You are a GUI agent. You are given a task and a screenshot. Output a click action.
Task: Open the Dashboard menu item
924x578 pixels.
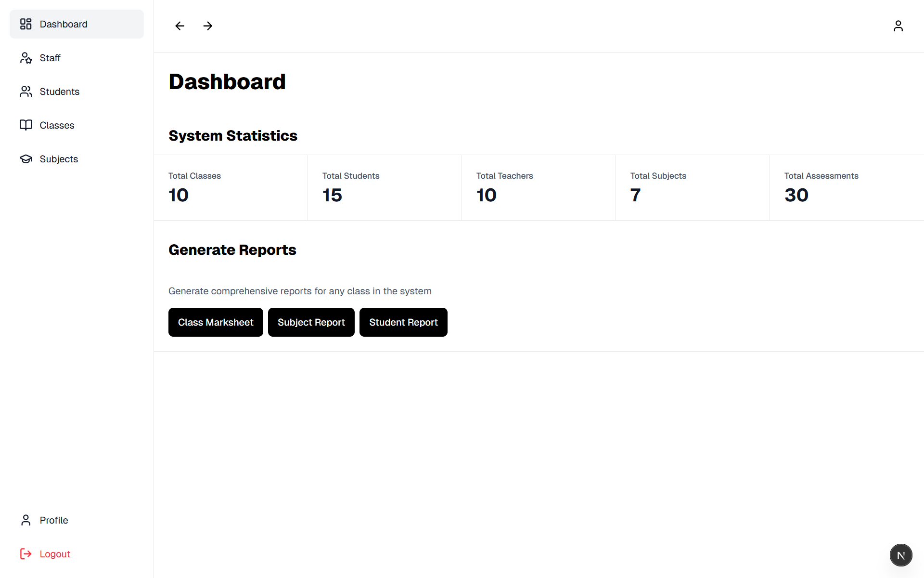tap(77, 24)
